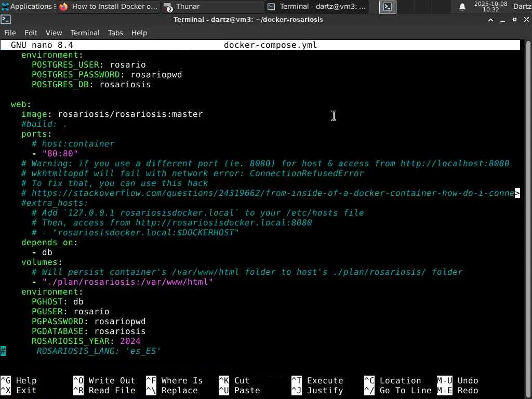The height and width of the screenshot is (399, 532).
Task: Click the '^G Help' nano shortcut
Action: click(x=18, y=381)
